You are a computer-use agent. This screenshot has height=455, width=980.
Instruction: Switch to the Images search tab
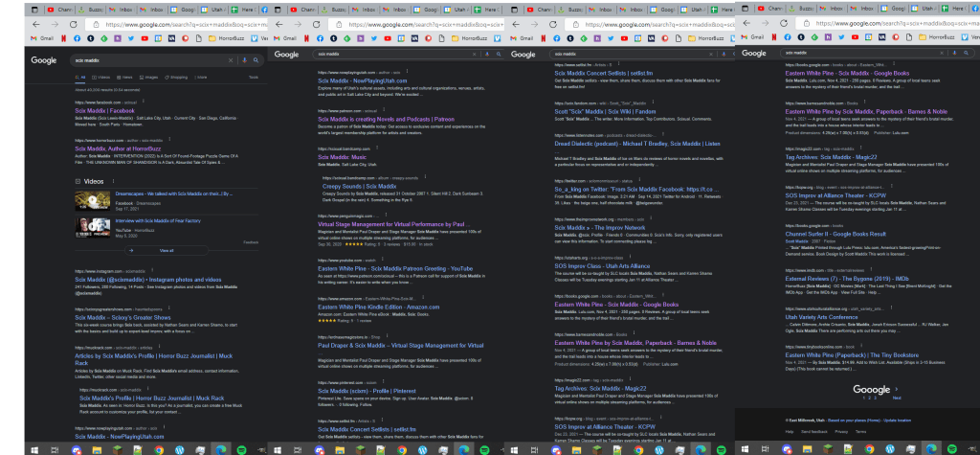point(148,77)
